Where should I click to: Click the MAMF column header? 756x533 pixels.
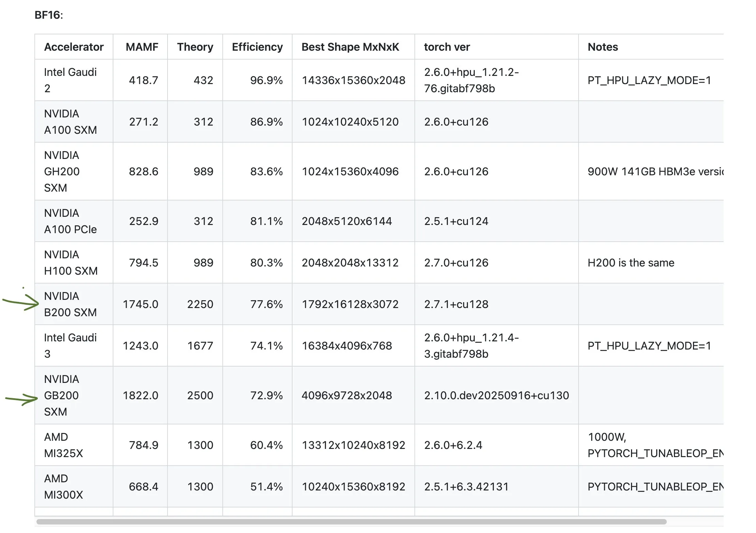tap(142, 47)
